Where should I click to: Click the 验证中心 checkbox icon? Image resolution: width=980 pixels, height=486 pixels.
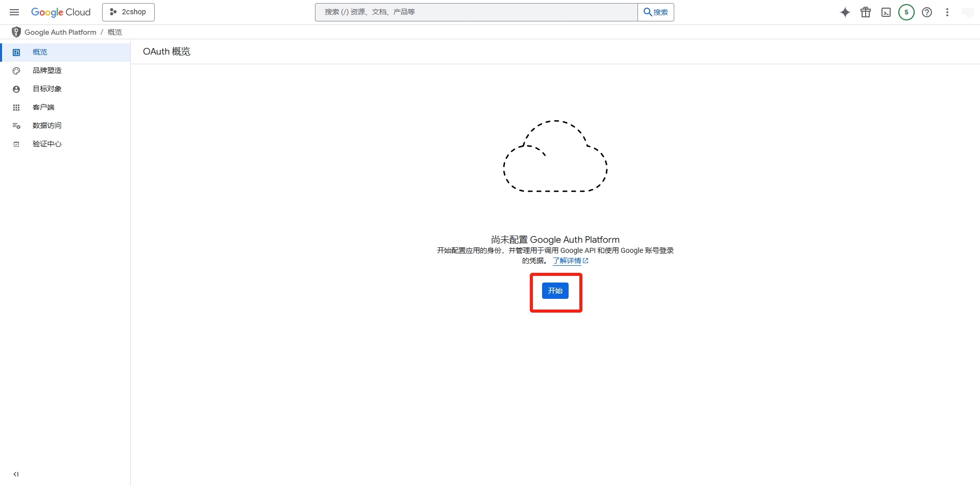16,144
